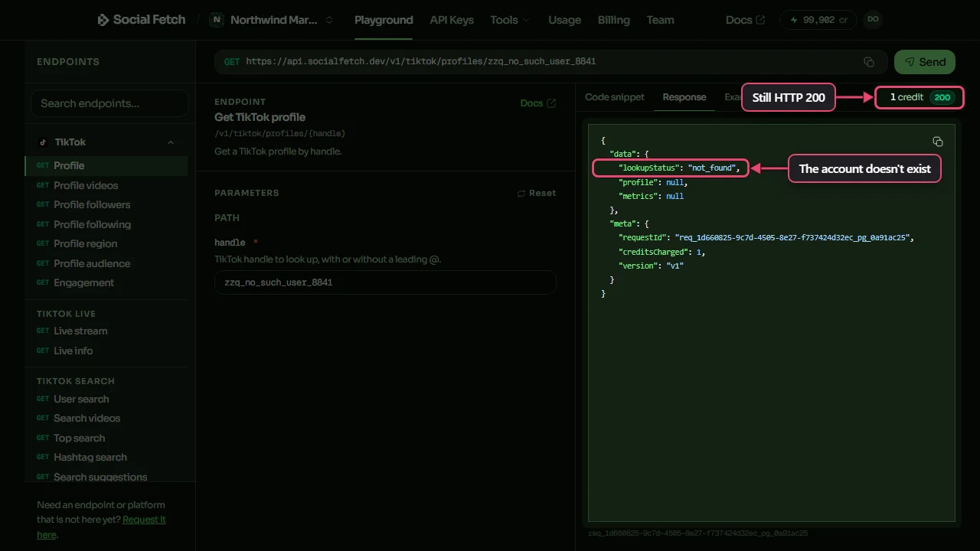Select Profile videos endpoint
This screenshot has height=551, width=980.
[107, 185]
